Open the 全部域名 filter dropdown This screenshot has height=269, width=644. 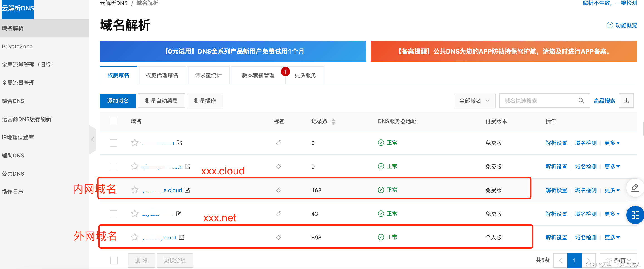474,101
